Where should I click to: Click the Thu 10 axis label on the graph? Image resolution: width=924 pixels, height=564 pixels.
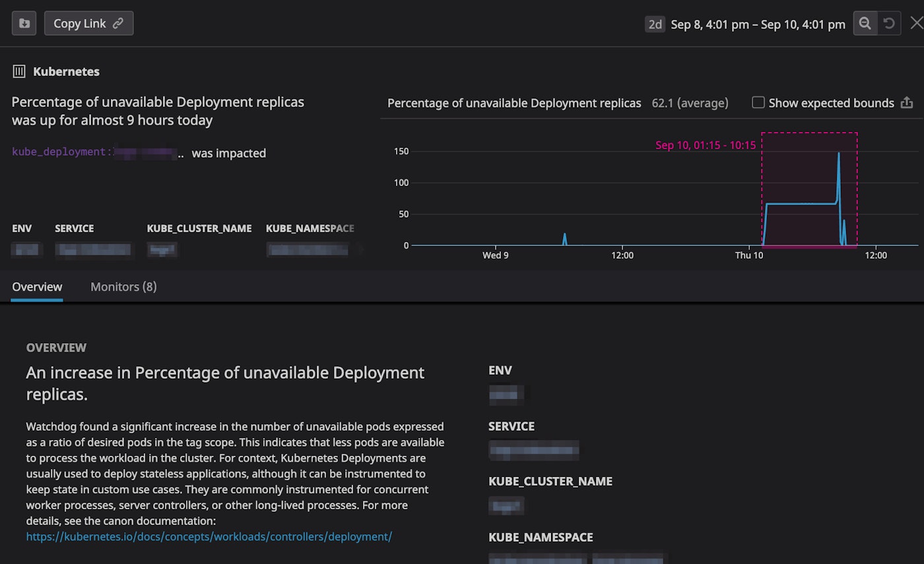[x=749, y=255]
